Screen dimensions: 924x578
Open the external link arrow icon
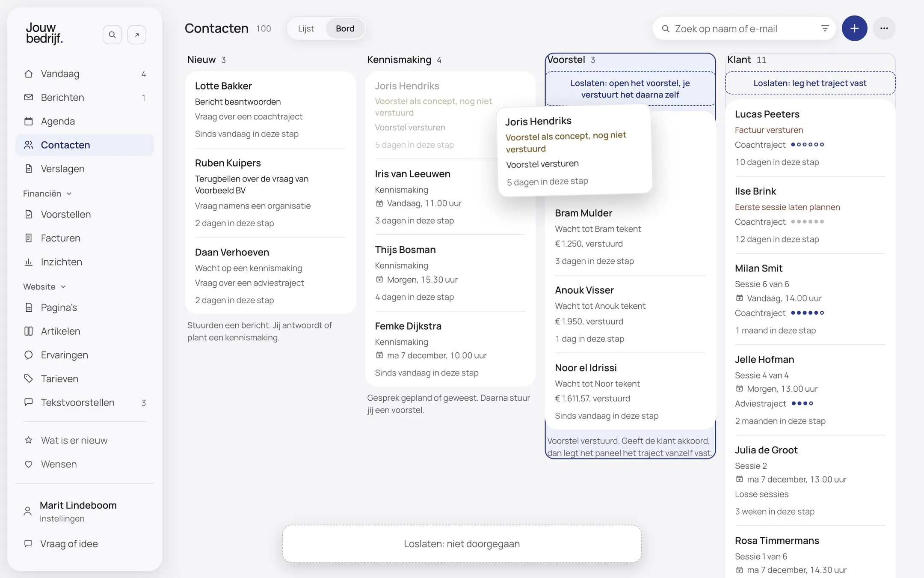pos(137,35)
